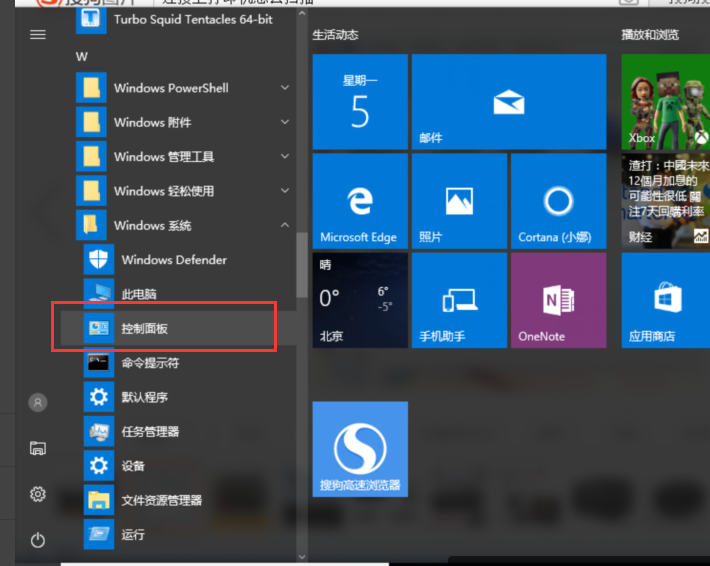710x566 pixels.
Task: Launch Turbo Squid Tentacles 64-bit
Action: tap(186, 19)
